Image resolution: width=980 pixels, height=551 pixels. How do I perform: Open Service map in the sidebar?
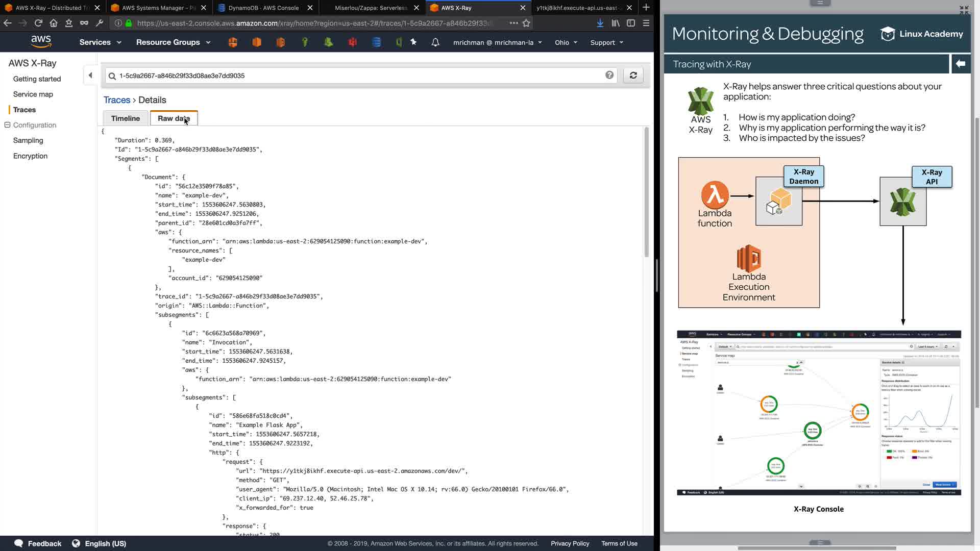click(33, 94)
